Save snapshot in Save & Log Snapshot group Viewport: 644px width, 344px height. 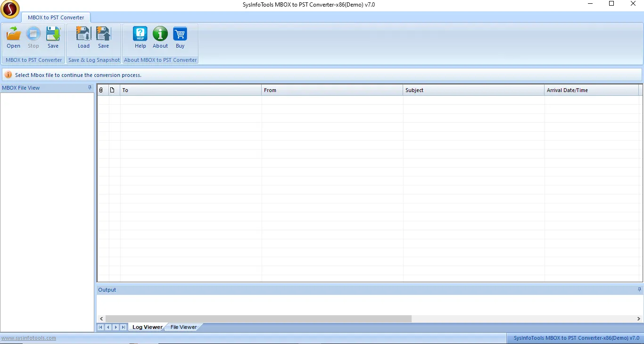[103, 38]
